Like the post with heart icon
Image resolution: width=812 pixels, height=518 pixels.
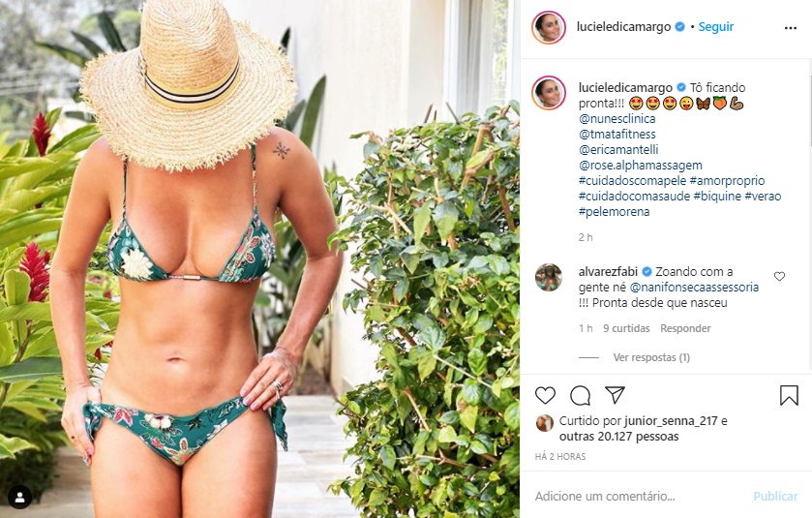point(545,396)
